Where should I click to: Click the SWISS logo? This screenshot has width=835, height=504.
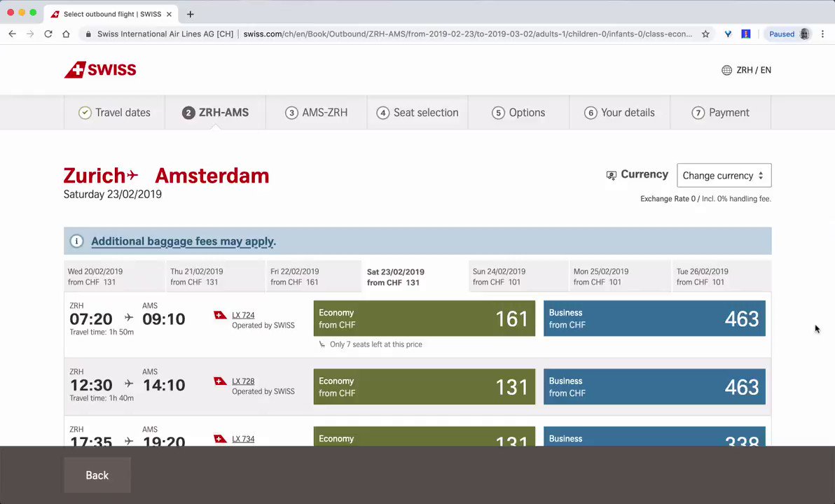coord(100,70)
